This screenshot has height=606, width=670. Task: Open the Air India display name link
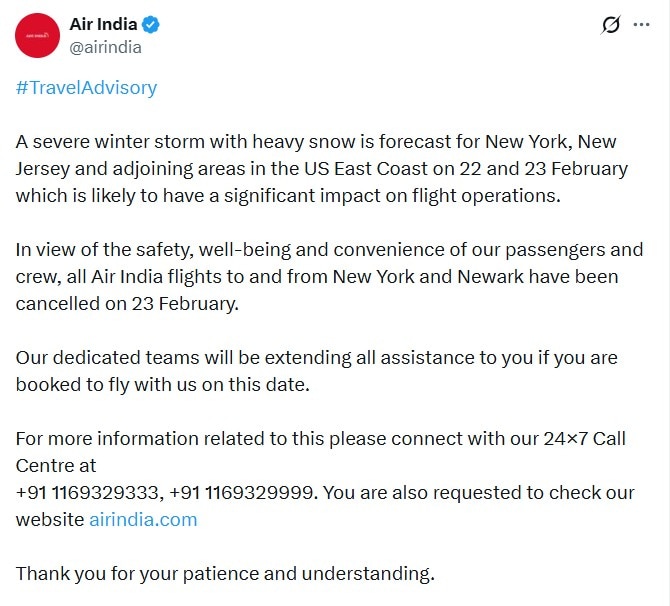click(x=103, y=24)
